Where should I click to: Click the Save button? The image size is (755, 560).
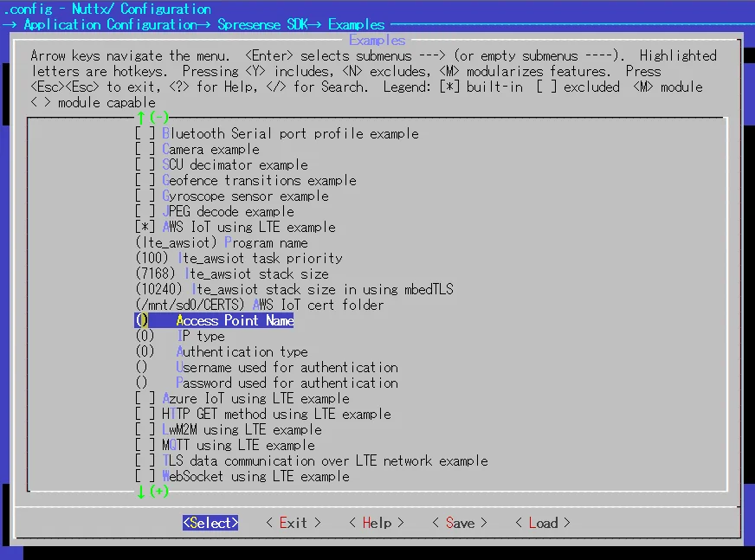tap(460, 523)
